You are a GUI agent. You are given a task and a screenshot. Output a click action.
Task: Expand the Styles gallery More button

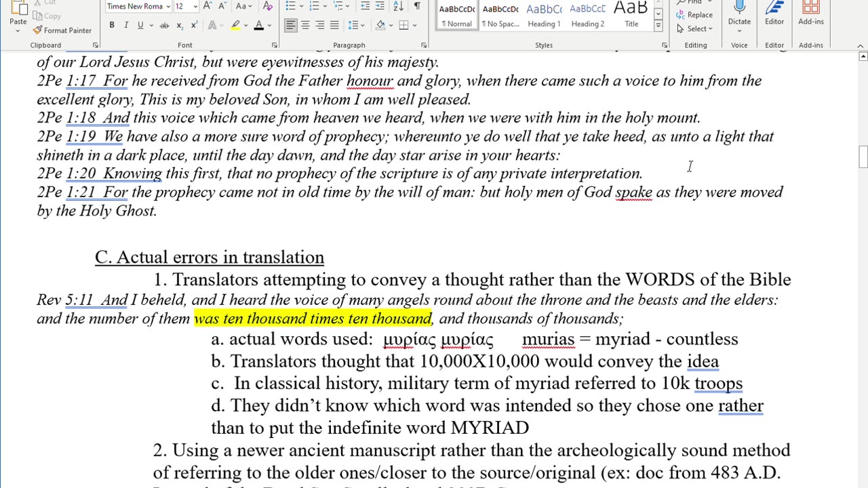point(658,26)
